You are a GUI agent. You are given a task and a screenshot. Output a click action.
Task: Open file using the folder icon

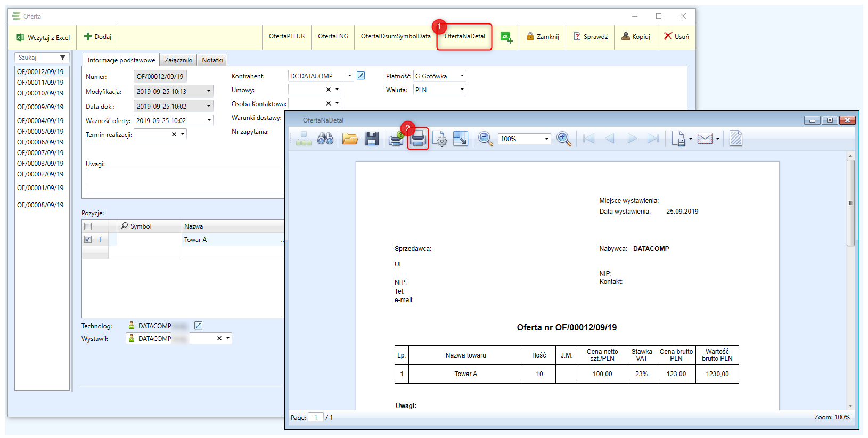point(350,139)
